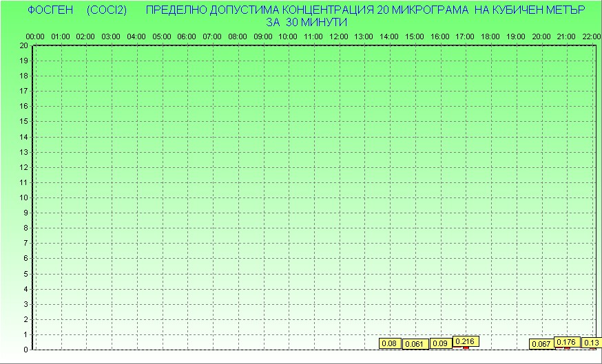Click the ЗА 30 МИНУТИ subtitle text
Image resolution: width=602 pixels, height=364 pixels.
click(x=305, y=22)
